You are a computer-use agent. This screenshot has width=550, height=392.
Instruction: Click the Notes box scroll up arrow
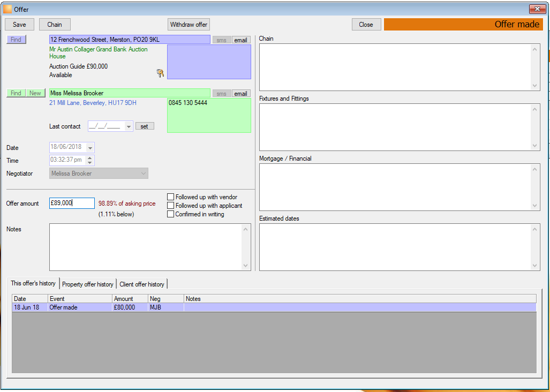coord(245,229)
